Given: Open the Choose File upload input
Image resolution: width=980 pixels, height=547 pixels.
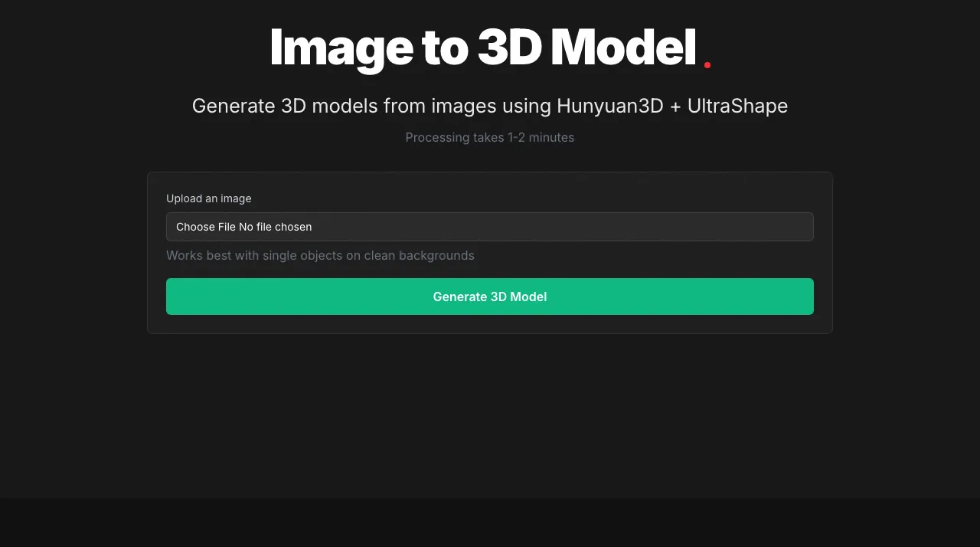Looking at the screenshot, I should (490, 227).
